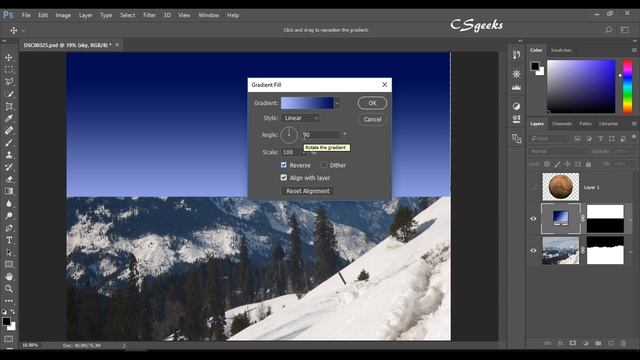Select the Healing Brush tool
Image resolution: width=640 pixels, height=360 pixels.
click(x=9, y=131)
